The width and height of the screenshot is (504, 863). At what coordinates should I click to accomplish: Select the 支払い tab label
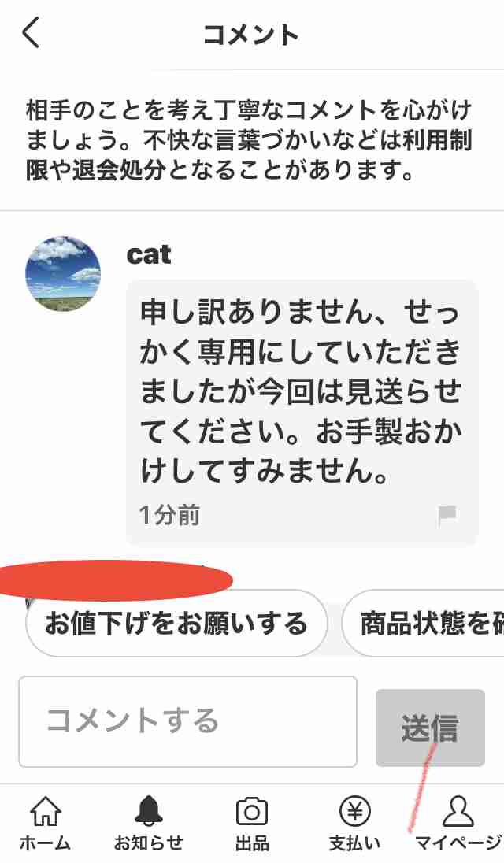pos(355,843)
